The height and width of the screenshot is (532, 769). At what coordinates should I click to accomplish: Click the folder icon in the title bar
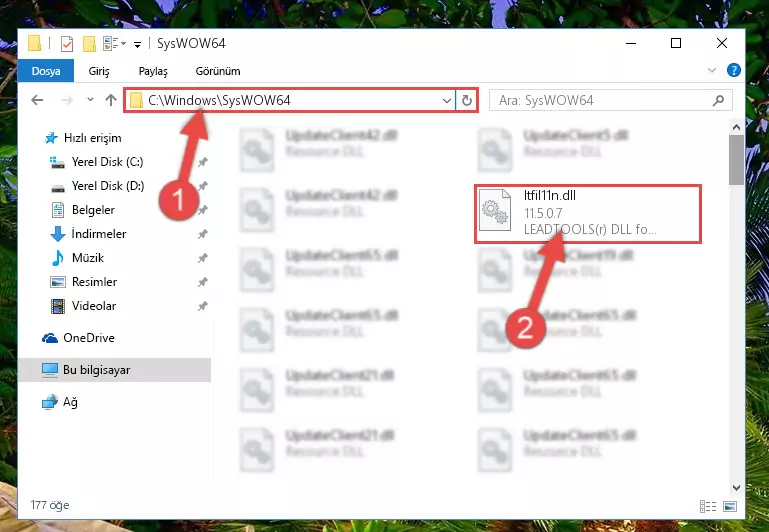click(x=34, y=43)
